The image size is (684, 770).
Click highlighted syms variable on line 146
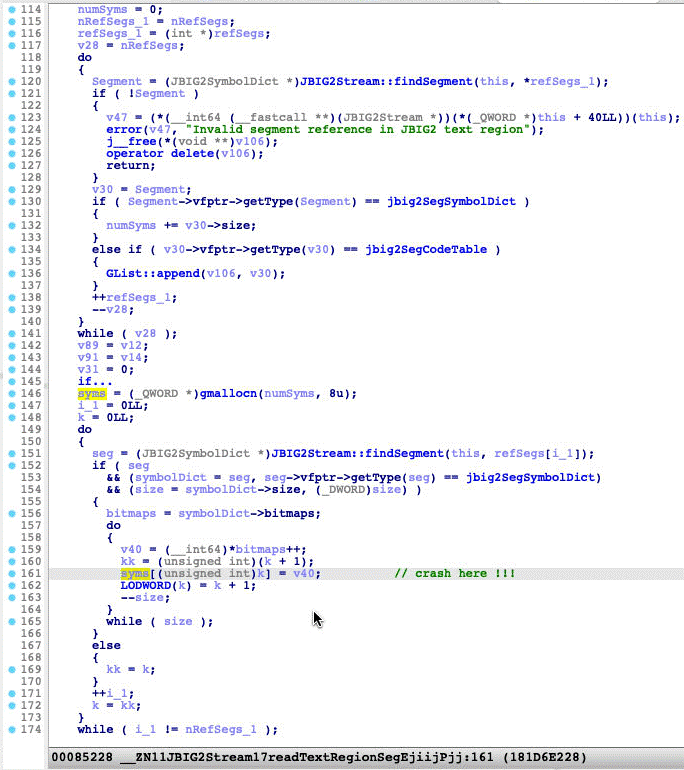[91, 393]
